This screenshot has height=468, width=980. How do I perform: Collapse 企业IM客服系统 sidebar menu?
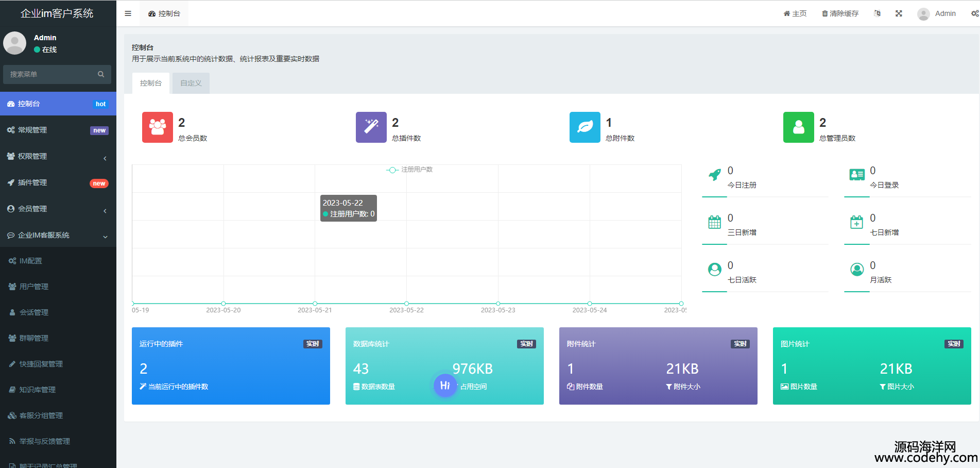click(58, 235)
